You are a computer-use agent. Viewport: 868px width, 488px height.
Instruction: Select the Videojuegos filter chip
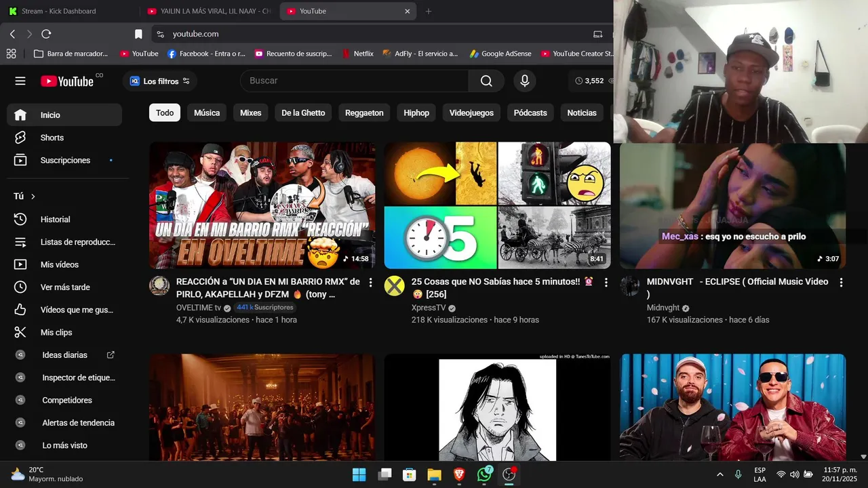click(471, 113)
